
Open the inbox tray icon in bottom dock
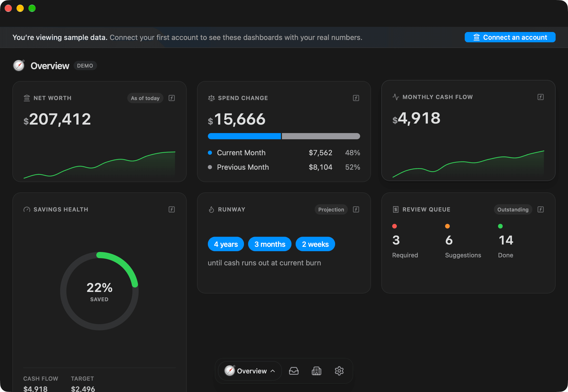294,371
